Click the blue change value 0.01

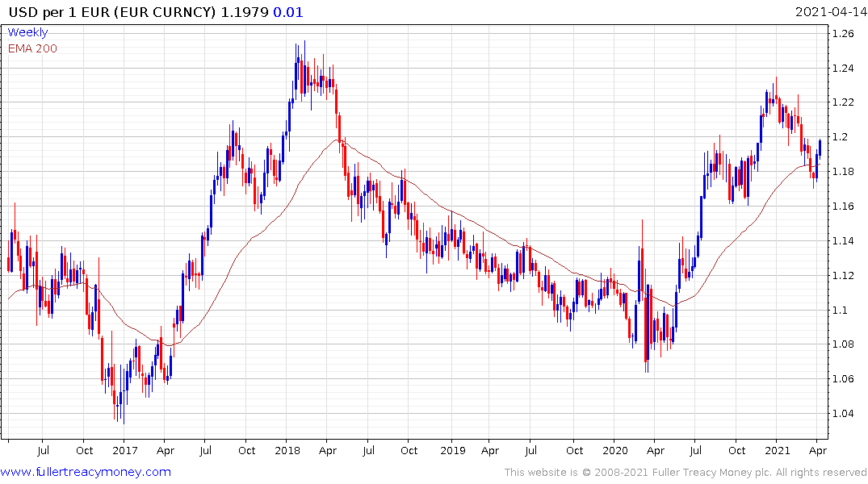point(288,12)
